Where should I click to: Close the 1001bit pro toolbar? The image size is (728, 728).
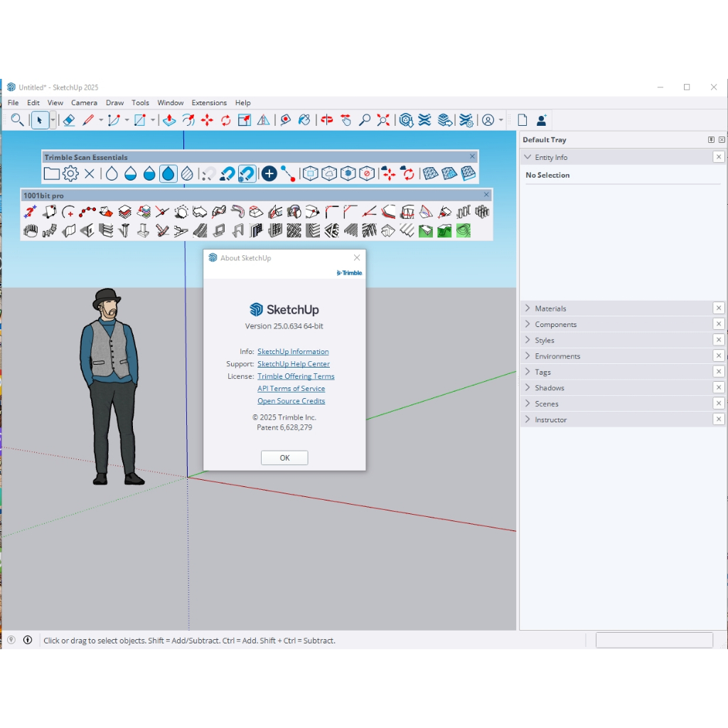pos(486,195)
